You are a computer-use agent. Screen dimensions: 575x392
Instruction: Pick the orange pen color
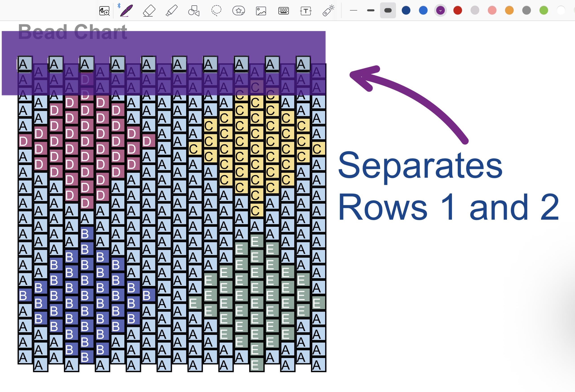coord(509,10)
